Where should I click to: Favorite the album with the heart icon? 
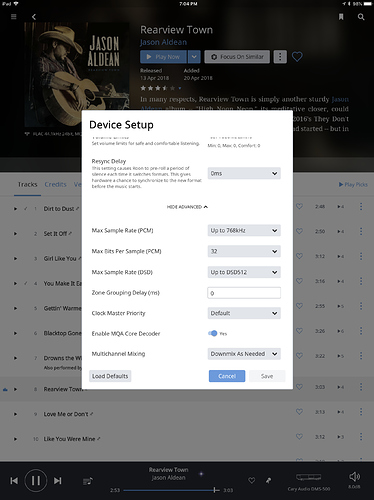point(297,57)
